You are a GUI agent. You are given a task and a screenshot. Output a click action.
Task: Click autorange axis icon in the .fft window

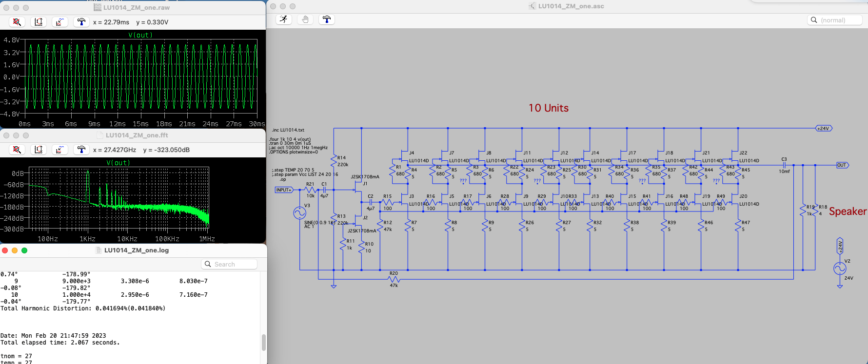(x=39, y=150)
